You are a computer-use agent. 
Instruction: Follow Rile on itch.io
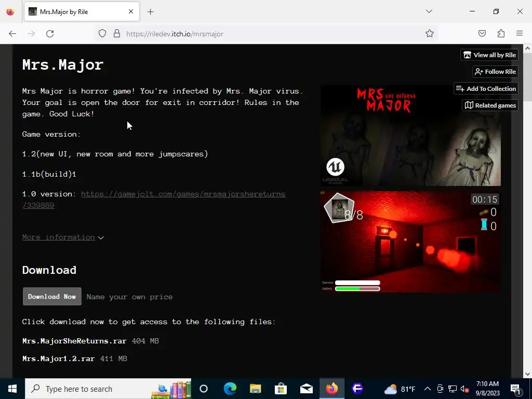(495, 72)
